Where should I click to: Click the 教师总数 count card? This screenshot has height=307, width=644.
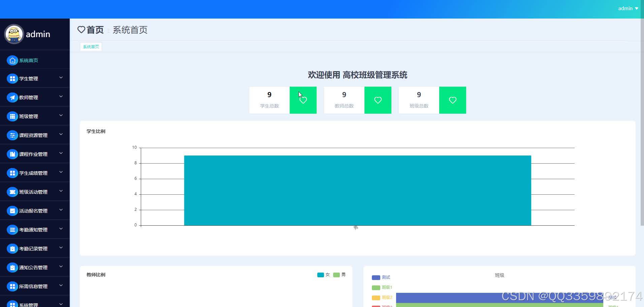pos(344,100)
